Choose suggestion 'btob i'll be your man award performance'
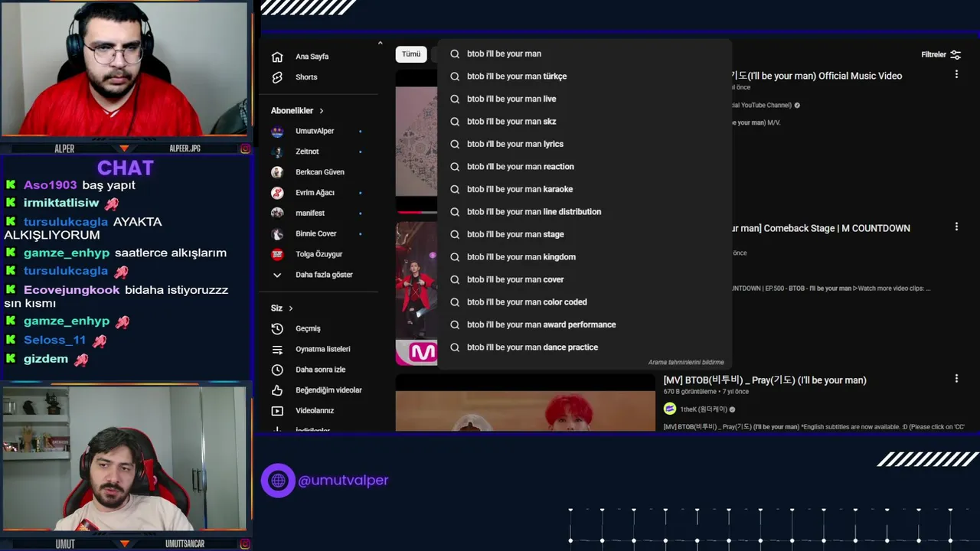This screenshot has width=980, height=551. tap(584, 324)
